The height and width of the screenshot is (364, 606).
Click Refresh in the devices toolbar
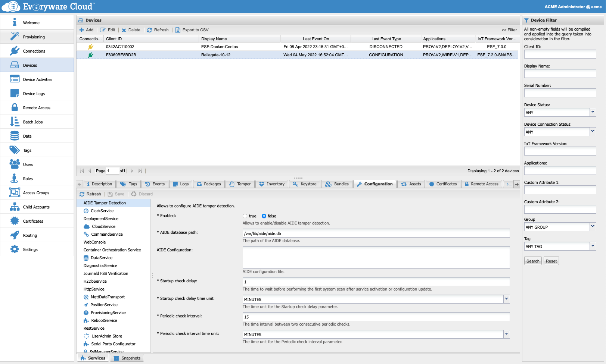(x=158, y=30)
